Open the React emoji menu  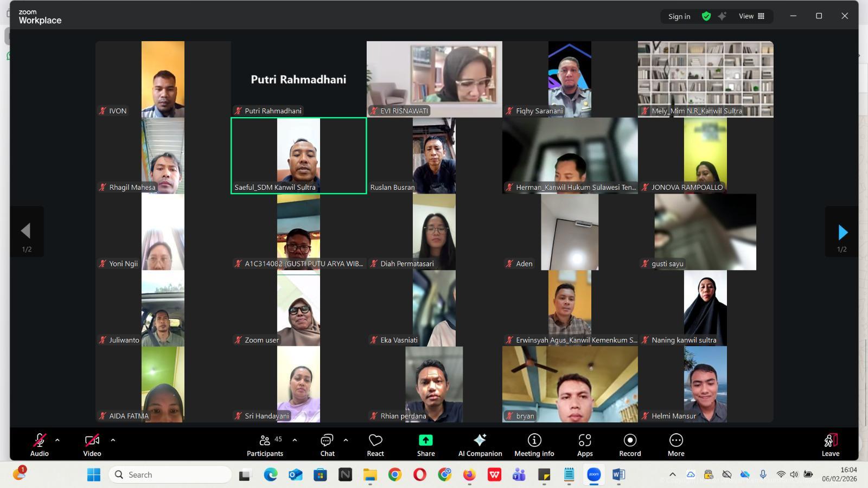click(x=375, y=445)
